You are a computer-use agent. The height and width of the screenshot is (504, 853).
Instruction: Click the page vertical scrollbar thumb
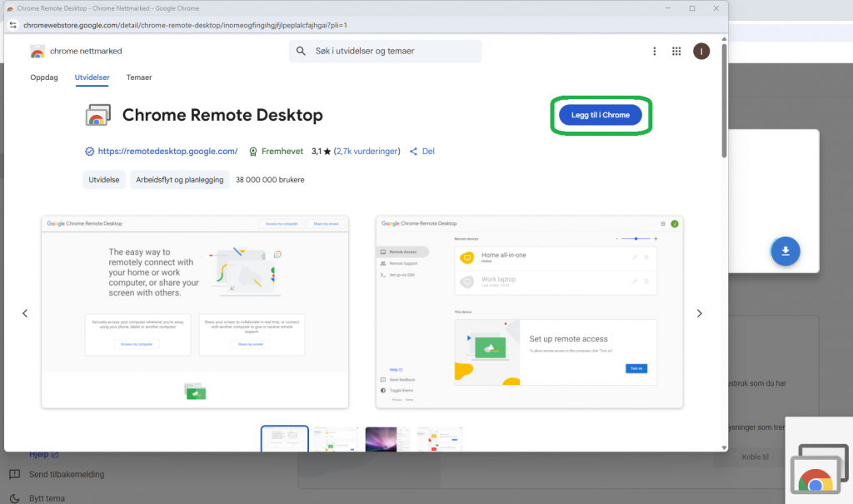pos(724,101)
